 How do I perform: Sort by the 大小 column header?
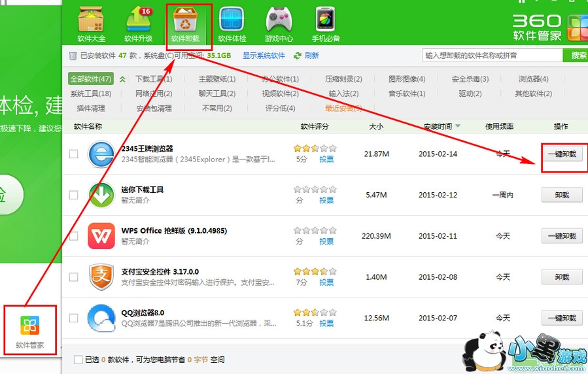point(376,126)
